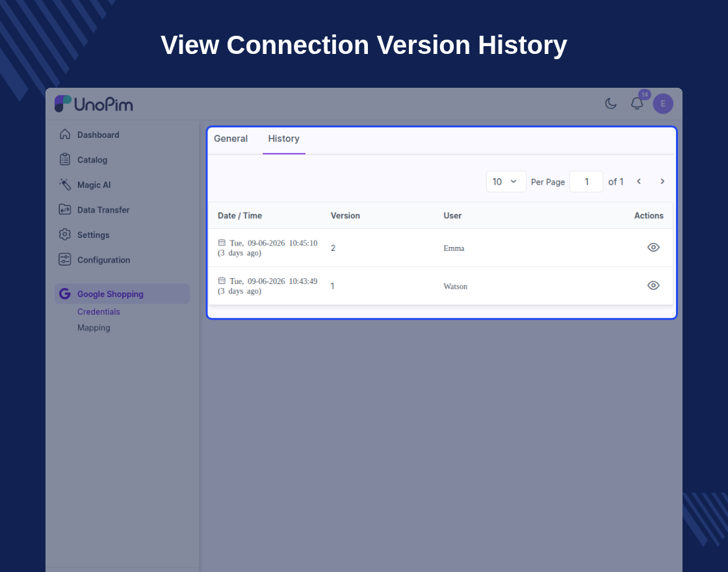The width and height of the screenshot is (728, 572).
Task: Open the per page 10 dropdown
Action: 506,181
